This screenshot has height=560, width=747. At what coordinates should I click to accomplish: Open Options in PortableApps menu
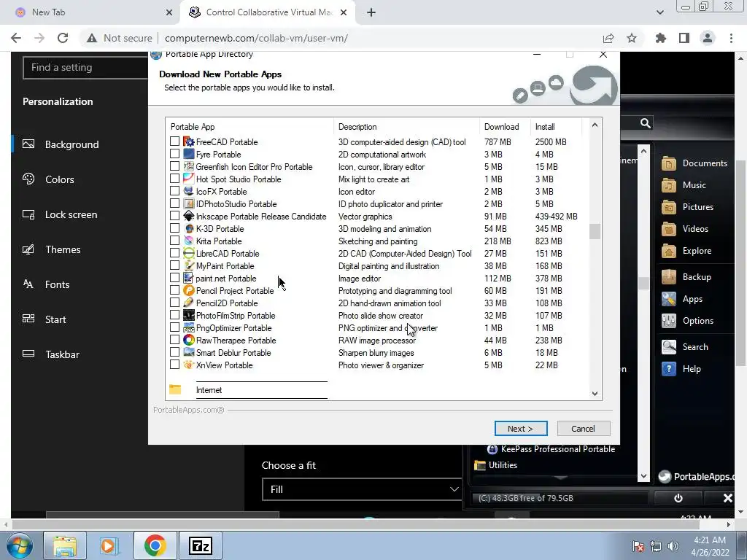pos(687,321)
